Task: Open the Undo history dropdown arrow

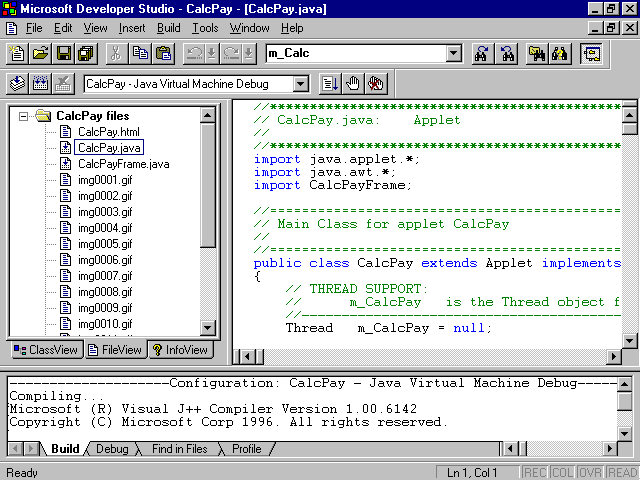Action: 212,53
